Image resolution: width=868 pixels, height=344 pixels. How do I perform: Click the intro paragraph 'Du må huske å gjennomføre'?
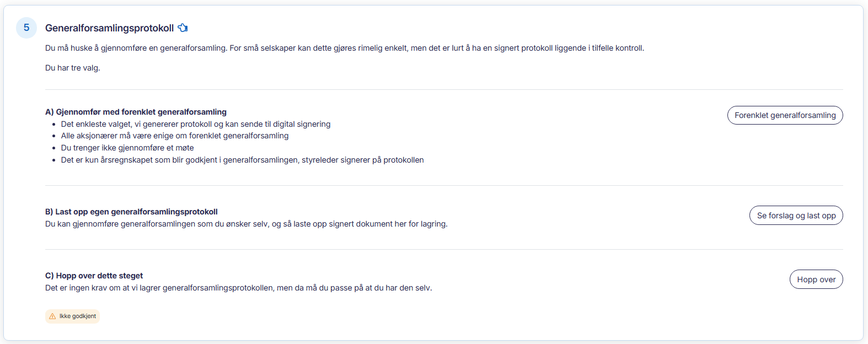344,48
